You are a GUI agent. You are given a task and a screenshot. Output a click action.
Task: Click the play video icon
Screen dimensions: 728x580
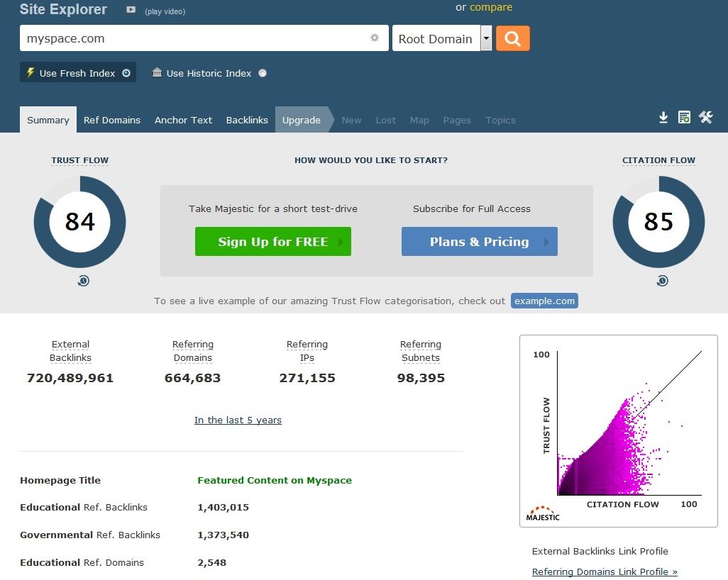(131, 10)
